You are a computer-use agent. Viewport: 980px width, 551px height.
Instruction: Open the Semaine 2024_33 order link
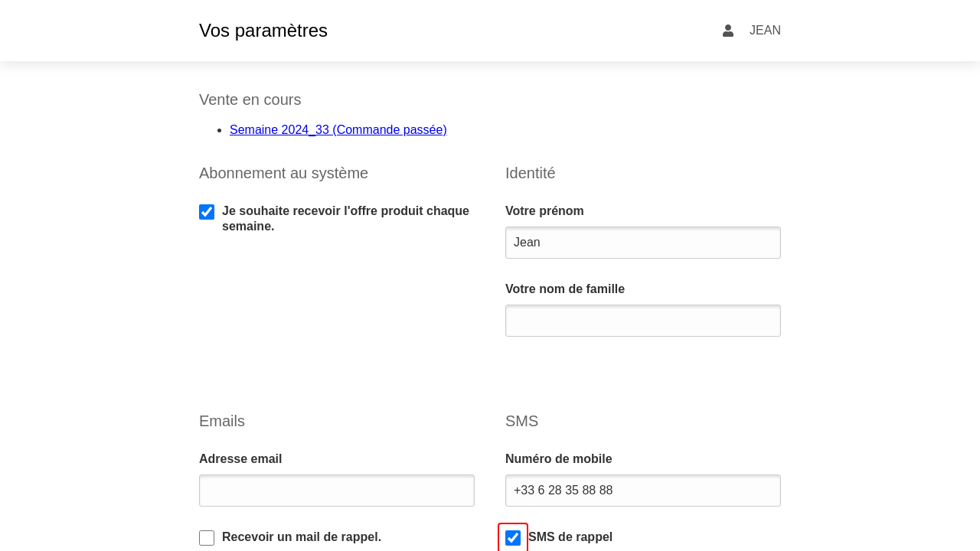pyautogui.click(x=338, y=130)
